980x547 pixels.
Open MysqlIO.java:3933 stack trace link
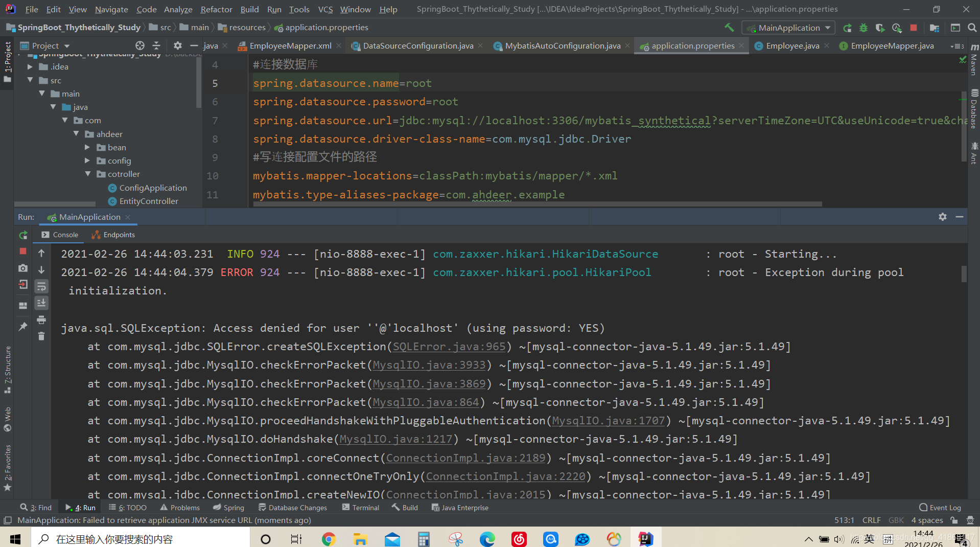[429, 365]
